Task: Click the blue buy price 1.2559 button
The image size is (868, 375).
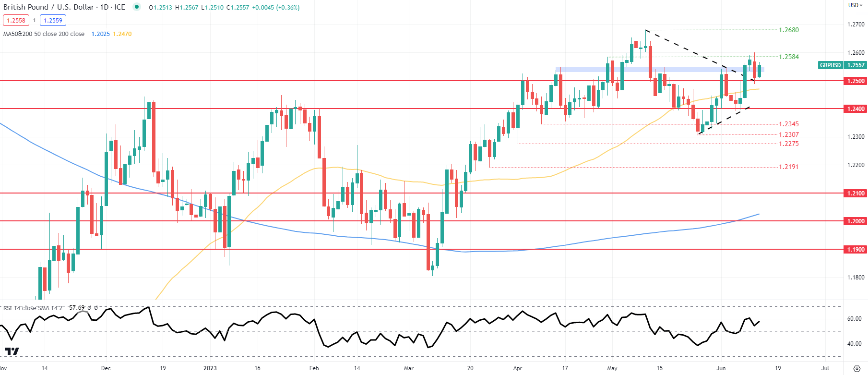Action: (53, 20)
